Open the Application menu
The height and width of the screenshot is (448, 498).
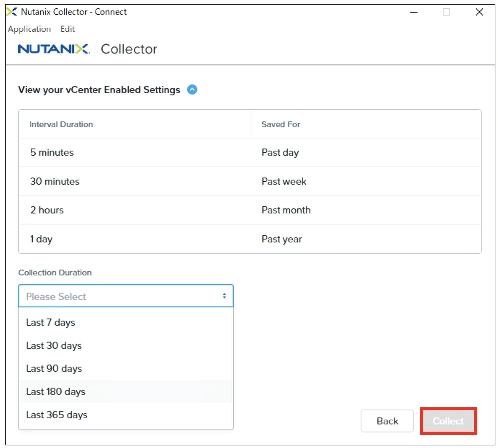(30, 29)
